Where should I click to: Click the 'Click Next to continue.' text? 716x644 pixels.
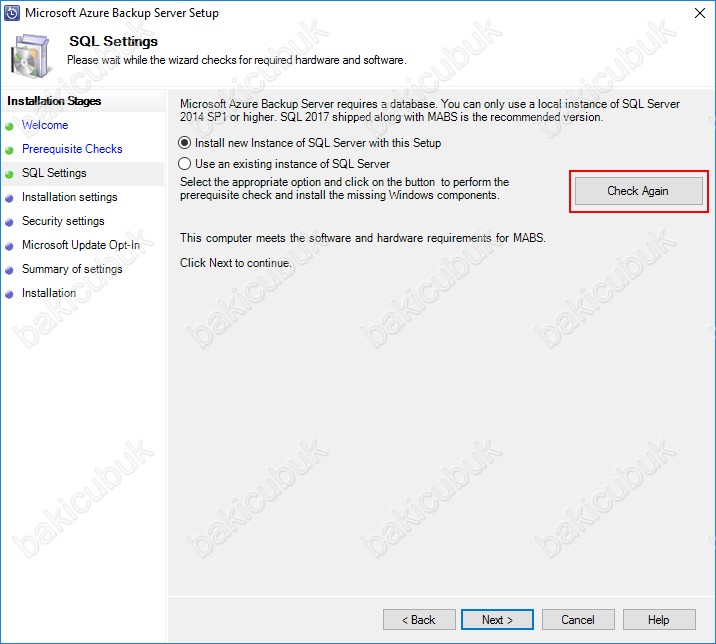coord(236,263)
